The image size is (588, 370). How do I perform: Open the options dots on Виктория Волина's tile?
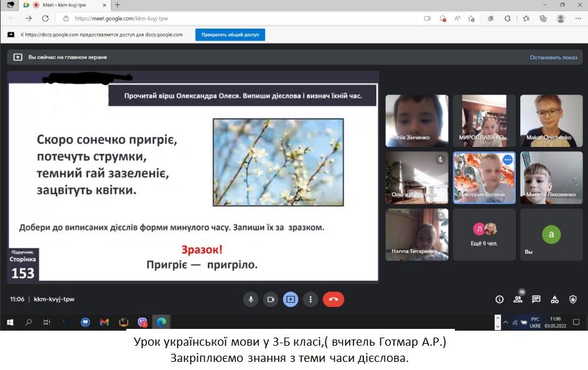coord(507,159)
